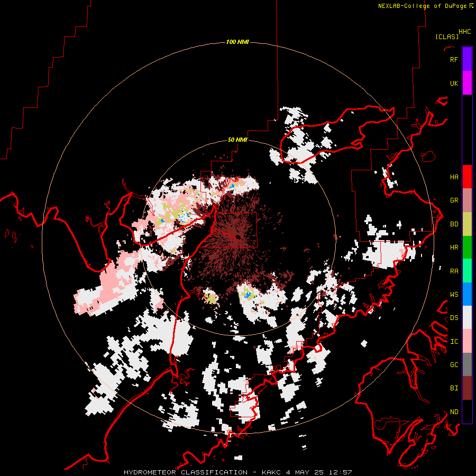Screen dimensions: 476x476
Task: Click the RF legend label
Action: click(454, 59)
